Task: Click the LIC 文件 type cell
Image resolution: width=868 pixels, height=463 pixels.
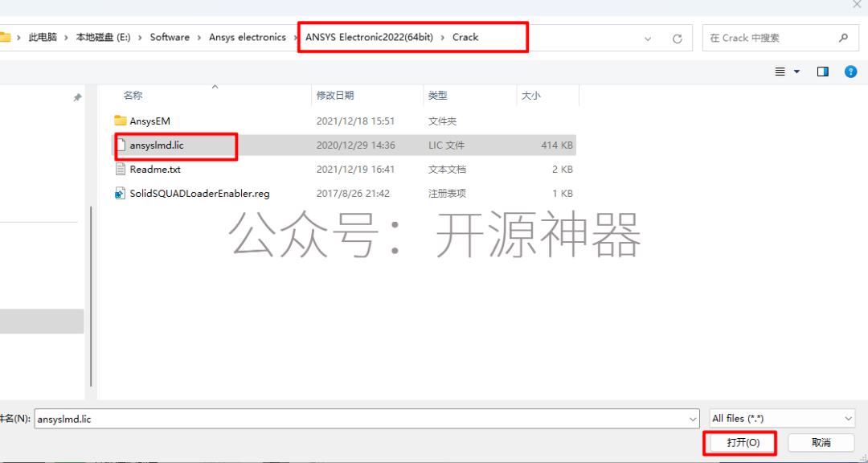Action: pos(445,145)
